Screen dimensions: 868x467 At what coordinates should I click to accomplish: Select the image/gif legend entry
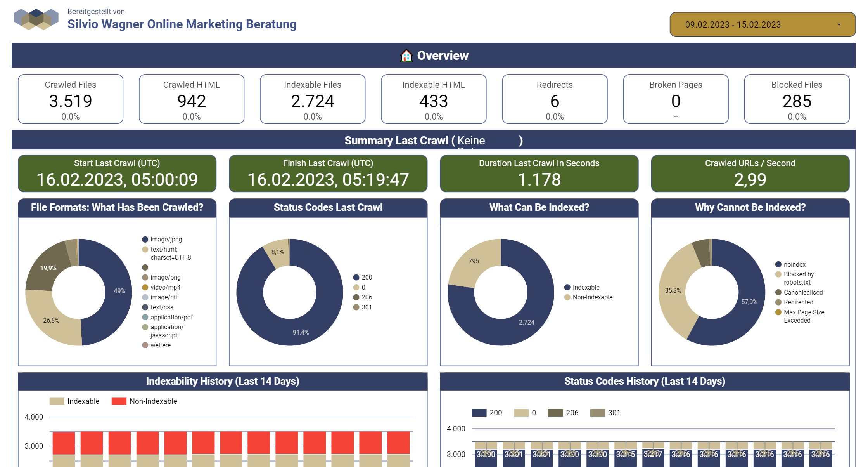click(x=160, y=297)
